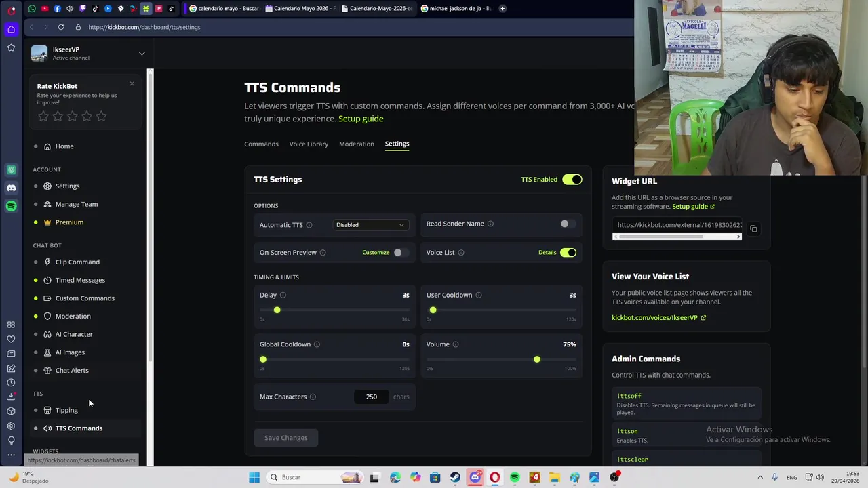Screen dimensions: 868x488
Task: Switch to the Moderation tab in TTS Commands
Action: pos(357,144)
